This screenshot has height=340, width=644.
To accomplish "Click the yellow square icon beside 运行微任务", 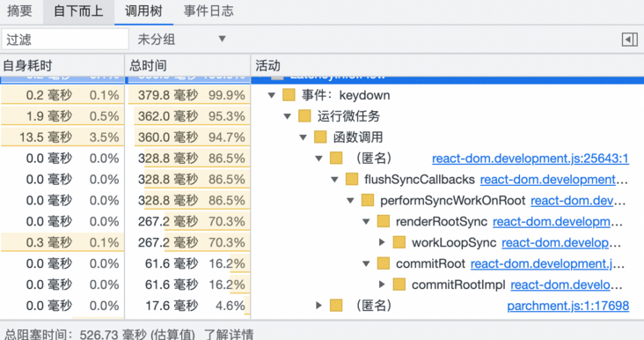I will (304, 116).
